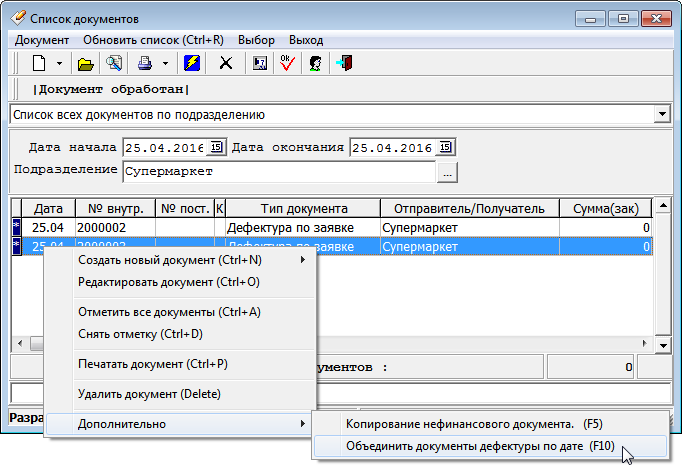Click the Подразделение input field
This screenshot has height=466, width=682.
[x=279, y=171]
